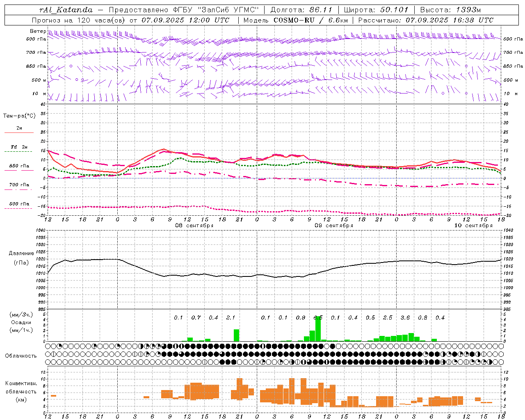Click the 3-hour precipitation value 0.5

coord(370,318)
